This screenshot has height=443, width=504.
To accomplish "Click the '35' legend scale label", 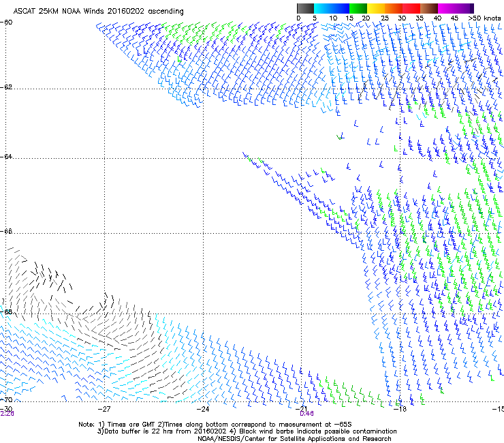I will point(420,18).
